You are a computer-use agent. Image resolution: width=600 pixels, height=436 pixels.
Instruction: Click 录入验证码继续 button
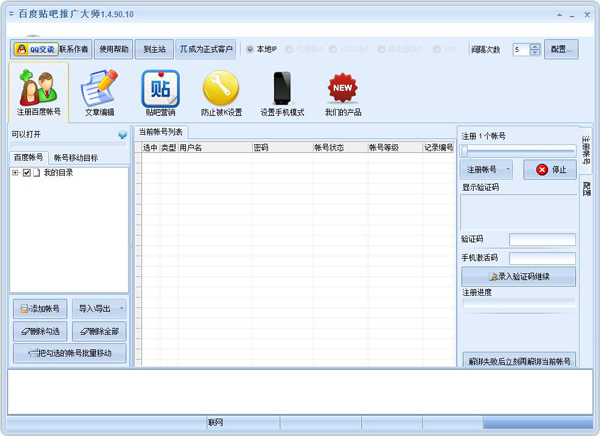[518, 276]
